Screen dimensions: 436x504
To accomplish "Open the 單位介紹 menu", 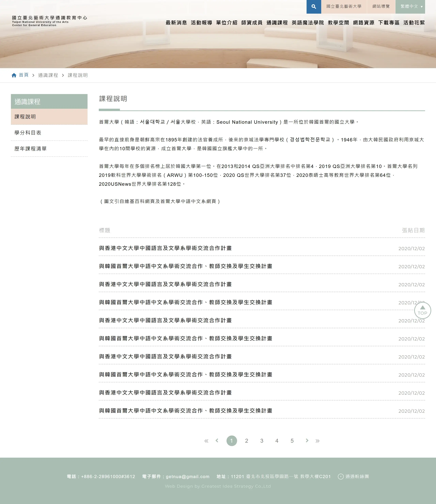I will click(x=227, y=23).
